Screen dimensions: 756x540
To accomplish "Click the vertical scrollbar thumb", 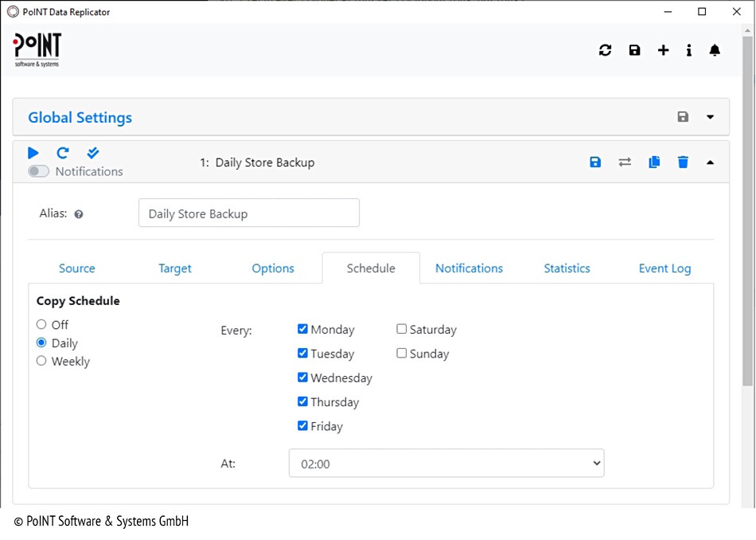I will pos(747,210).
